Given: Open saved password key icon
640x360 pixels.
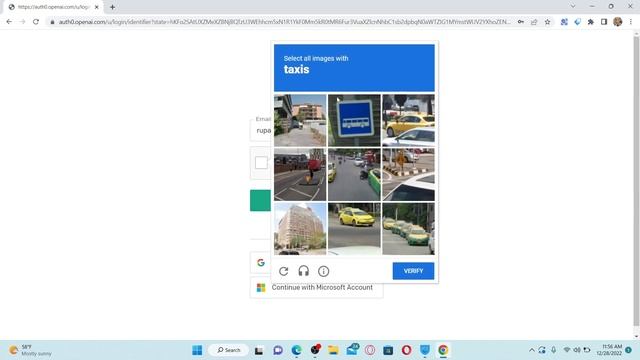Looking at the screenshot, I should (x=521, y=22).
